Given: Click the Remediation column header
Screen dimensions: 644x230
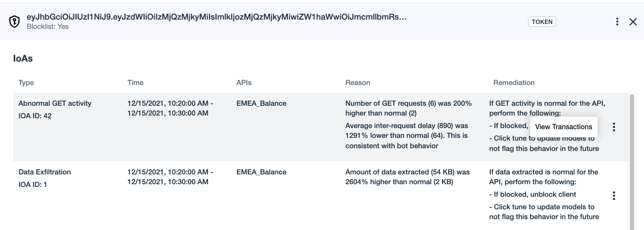Looking at the screenshot, I should click(x=514, y=83).
